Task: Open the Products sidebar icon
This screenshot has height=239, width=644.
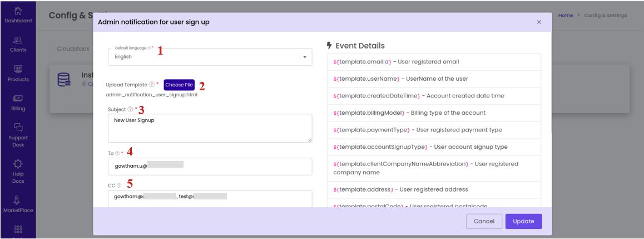Action: point(18,70)
